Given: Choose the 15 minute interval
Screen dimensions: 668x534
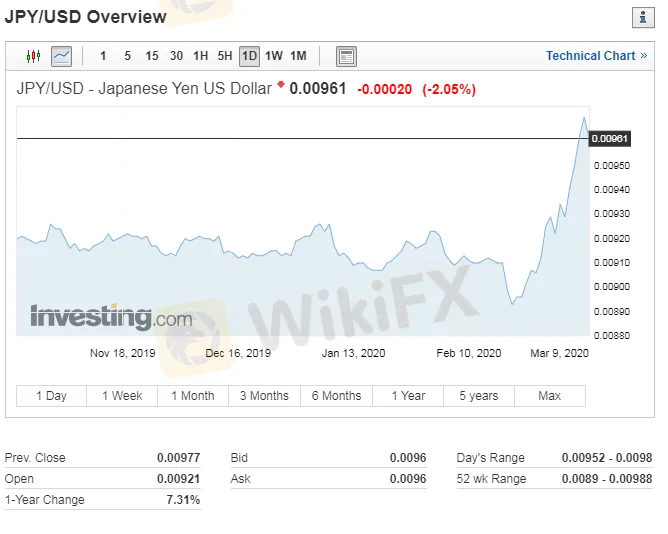Looking at the screenshot, I should click(x=152, y=56).
